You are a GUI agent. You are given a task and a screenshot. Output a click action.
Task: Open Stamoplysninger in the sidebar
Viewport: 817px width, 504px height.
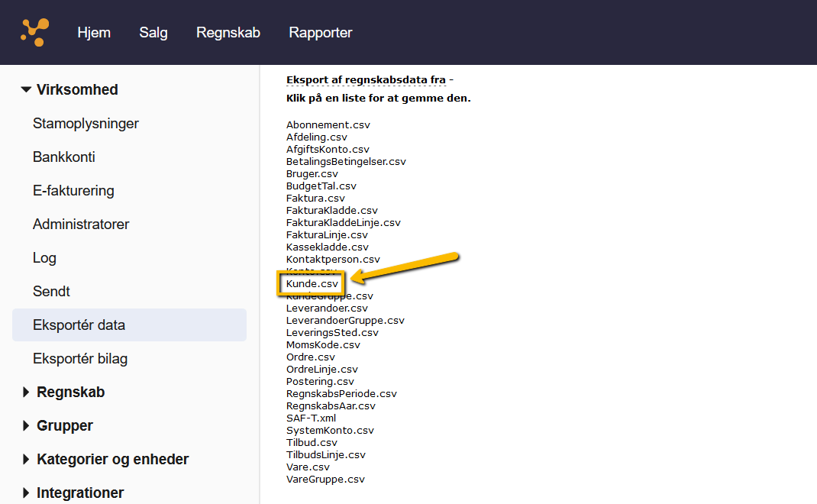[86, 123]
